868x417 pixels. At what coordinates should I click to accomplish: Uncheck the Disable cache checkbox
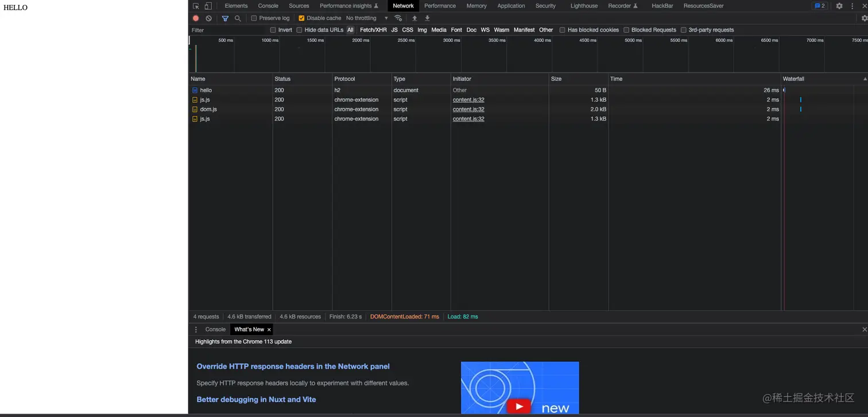tap(301, 18)
